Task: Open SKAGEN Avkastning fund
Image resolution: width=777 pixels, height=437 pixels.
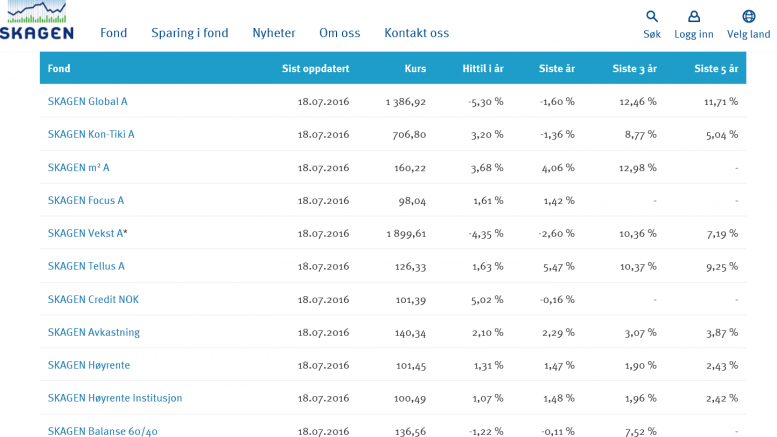Action: (x=94, y=332)
